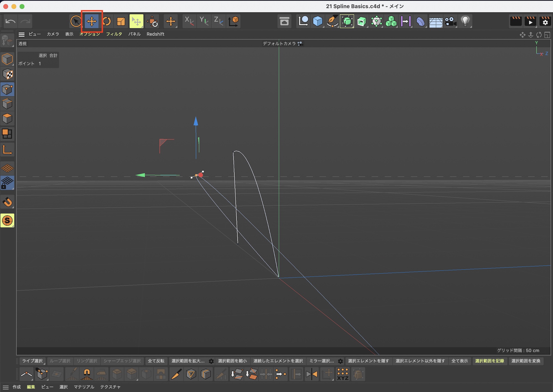Open settings gear for ミラー選択
This screenshot has width=553, height=392.
(x=340, y=361)
